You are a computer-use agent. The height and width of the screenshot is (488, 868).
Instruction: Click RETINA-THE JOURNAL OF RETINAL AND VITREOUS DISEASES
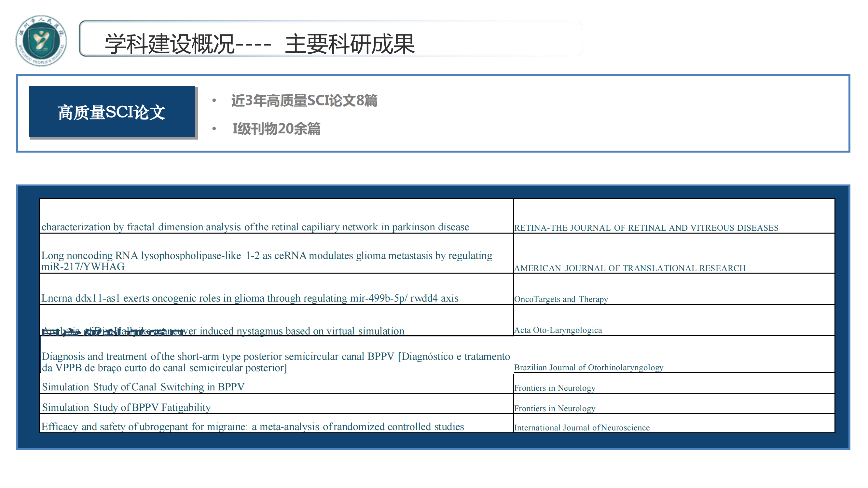point(646,228)
